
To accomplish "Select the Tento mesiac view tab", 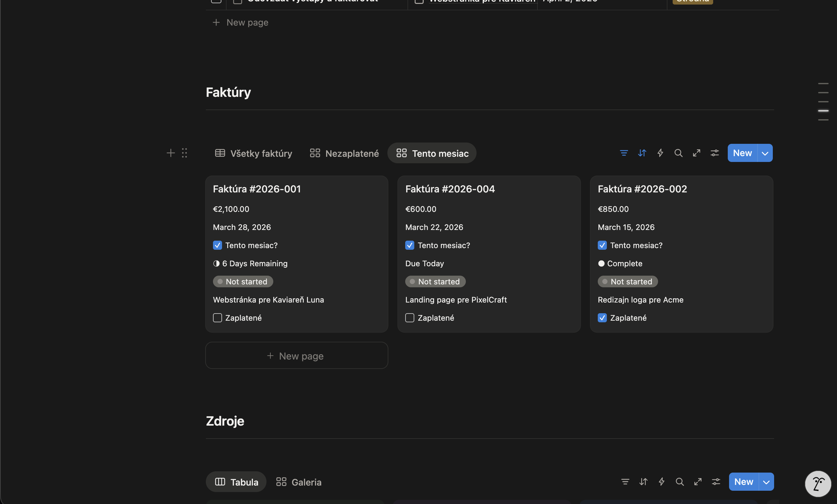I will pyautogui.click(x=432, y=154).
